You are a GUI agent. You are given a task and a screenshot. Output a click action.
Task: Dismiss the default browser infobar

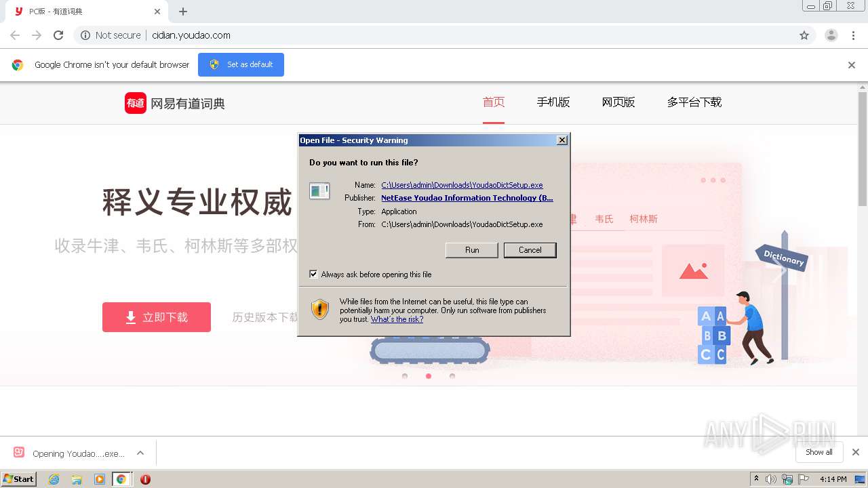[852, 65]
